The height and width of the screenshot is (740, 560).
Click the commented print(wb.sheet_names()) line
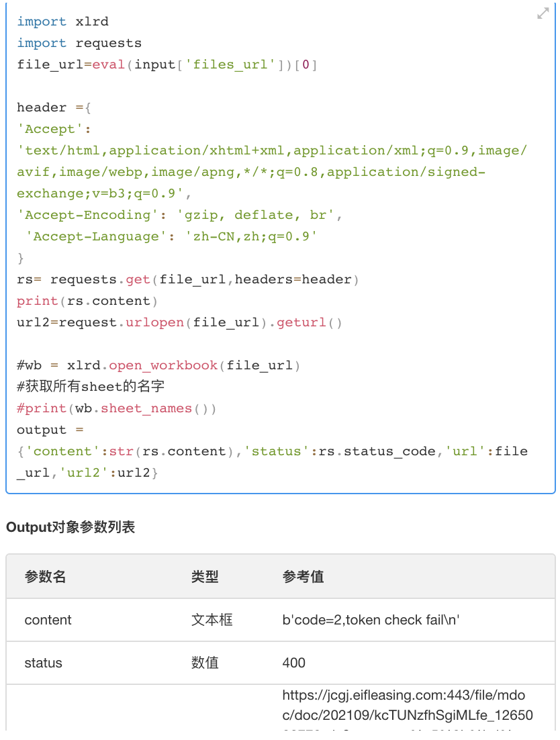pyautogui.click(x=117, y=408)
